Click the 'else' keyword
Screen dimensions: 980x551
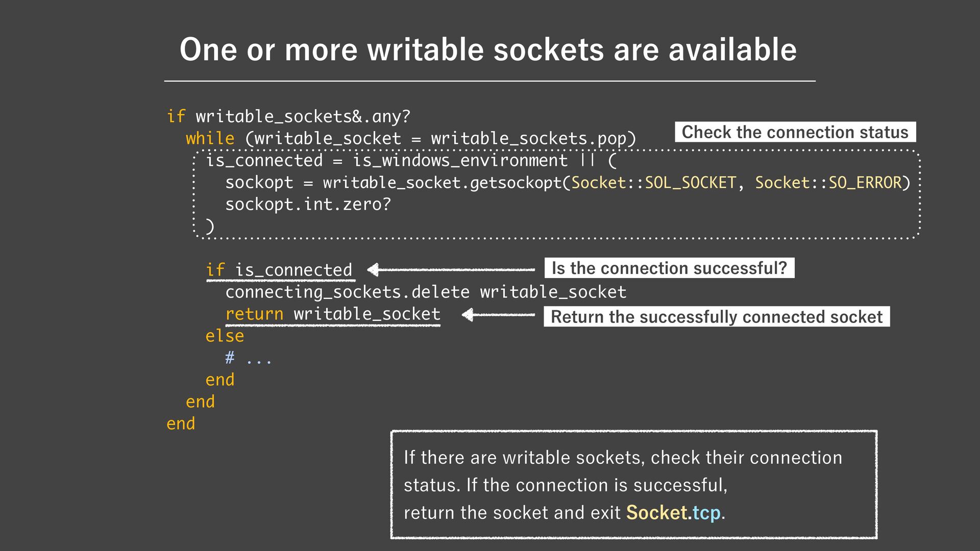tap(225, 336)
